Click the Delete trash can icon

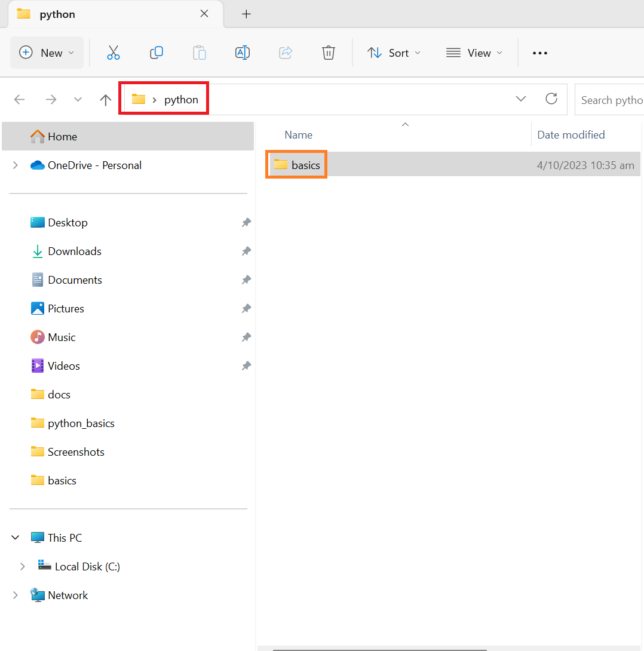click(x=329, y=53)
